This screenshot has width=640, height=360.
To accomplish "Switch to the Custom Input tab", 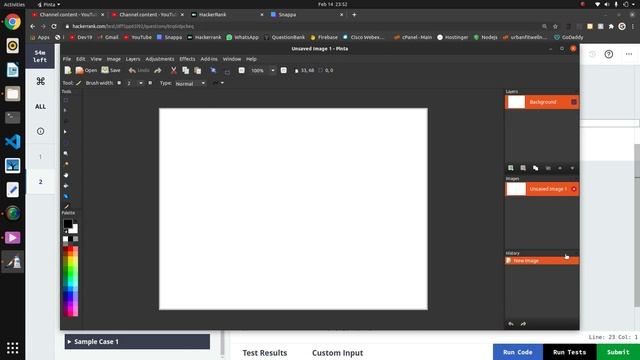I will pos(338,353).
